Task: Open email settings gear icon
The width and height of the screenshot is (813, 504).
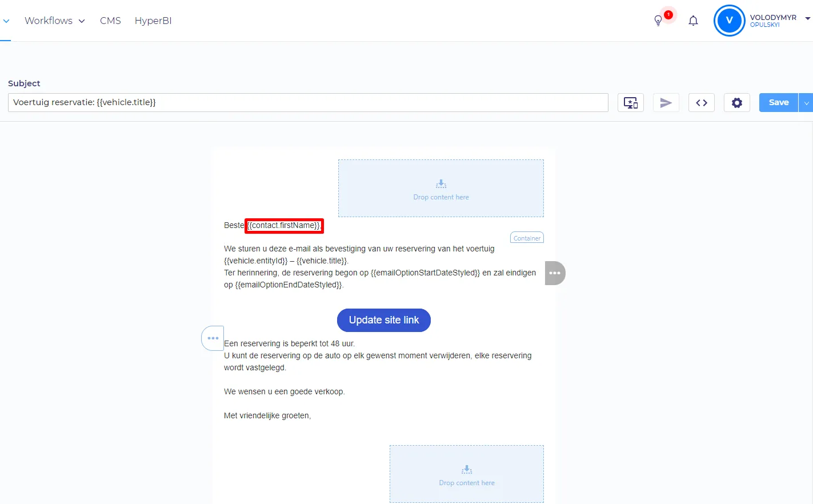Action: pyautogui.click(x=737, y=103)
